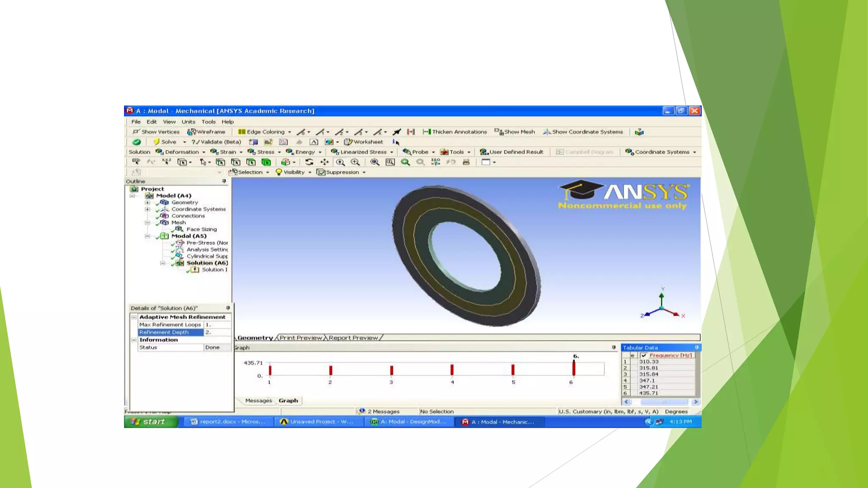Viewport: 868px width, 488px height.
Task: Click the Label tool icon
Action: [x=136, y=162]
